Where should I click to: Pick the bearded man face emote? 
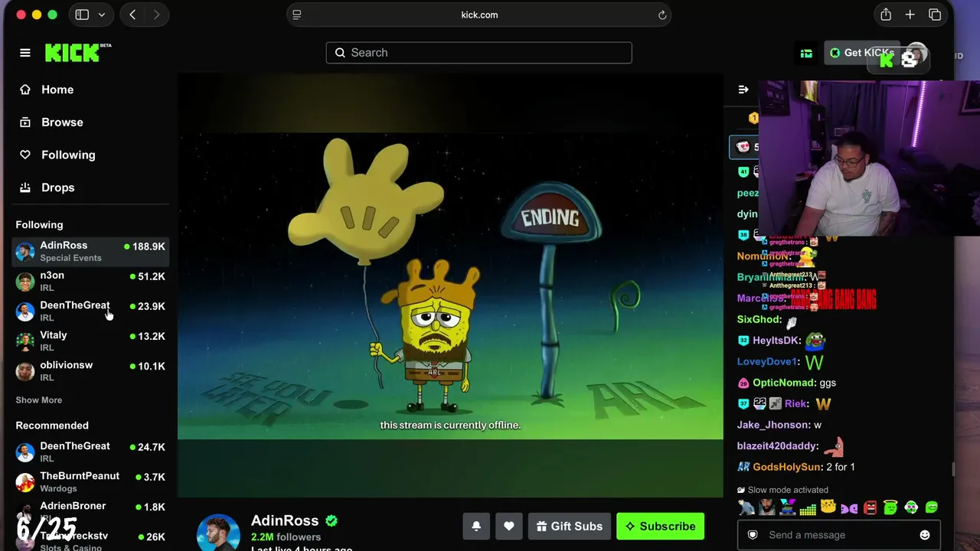pyautogui.click(x=766, y=507)
